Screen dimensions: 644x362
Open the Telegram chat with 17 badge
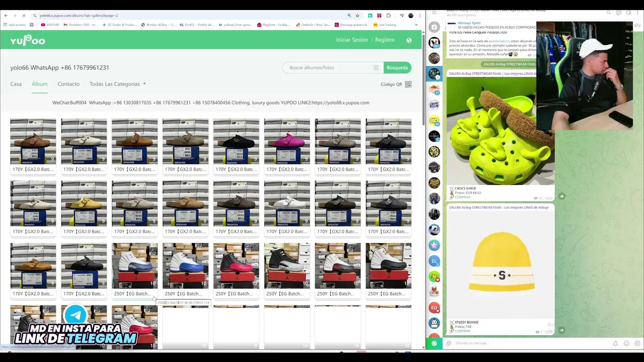[x=434, y=89]
